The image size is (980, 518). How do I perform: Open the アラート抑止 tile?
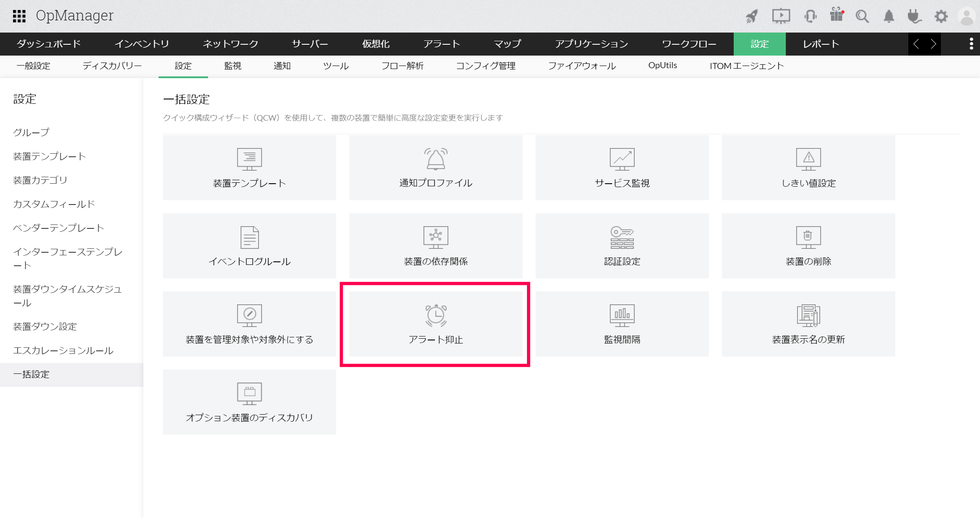(435, 324)
